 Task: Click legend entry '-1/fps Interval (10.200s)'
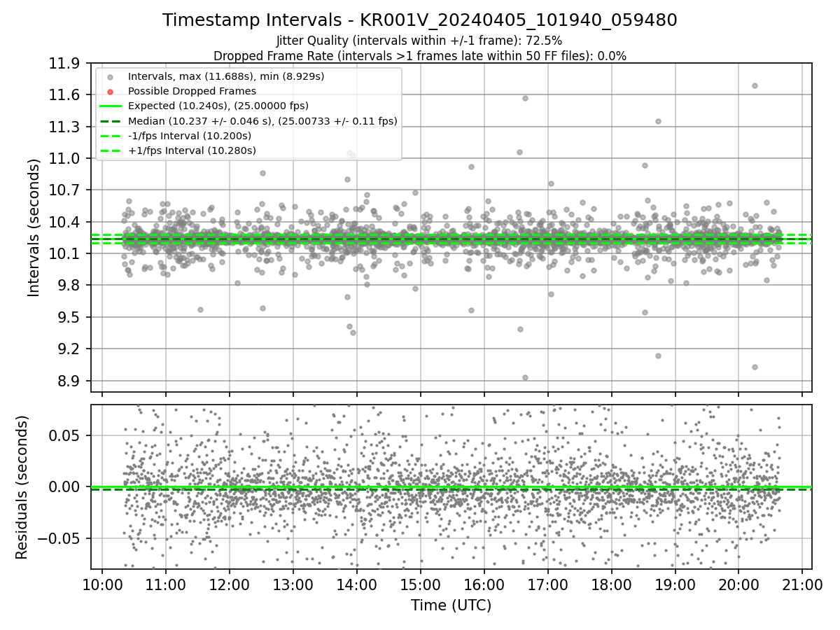(190, 136)
